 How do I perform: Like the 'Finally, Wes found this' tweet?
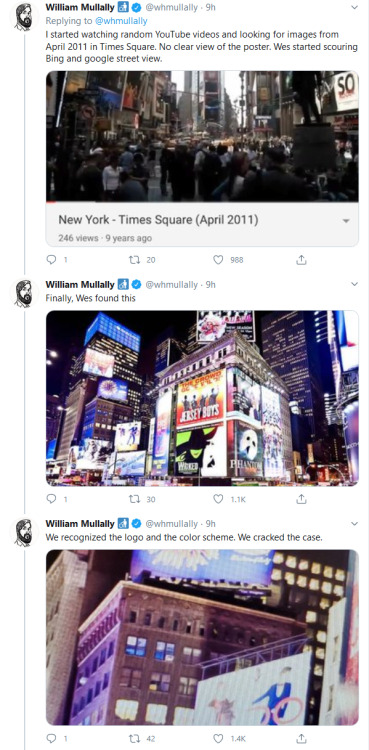(218, 499)
